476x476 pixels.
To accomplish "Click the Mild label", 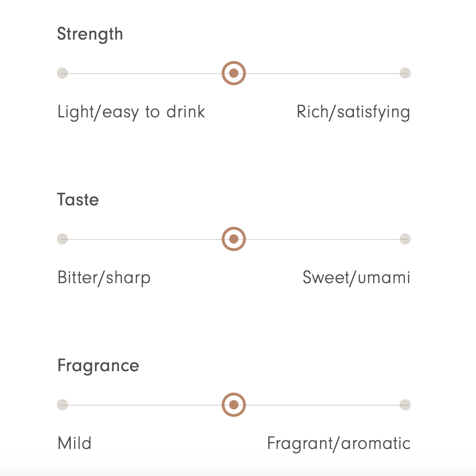I will (x=75, y=443).
